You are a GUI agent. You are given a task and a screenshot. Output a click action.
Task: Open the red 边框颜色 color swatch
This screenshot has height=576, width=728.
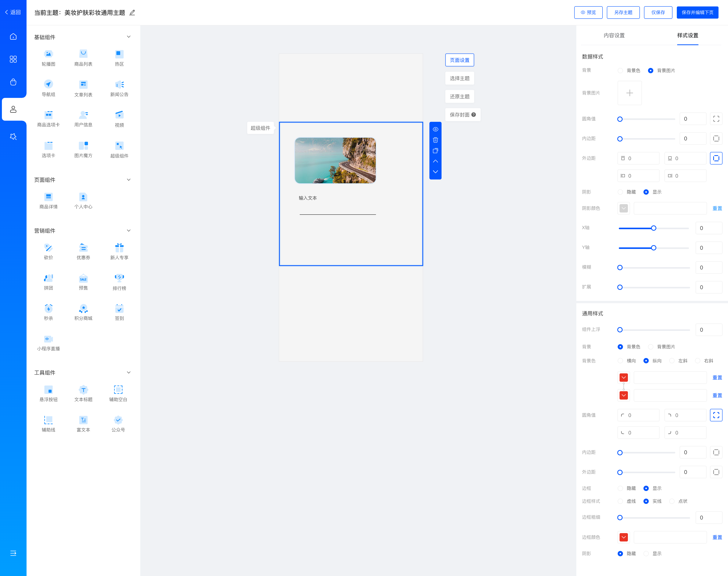click(x=624, y=537)
